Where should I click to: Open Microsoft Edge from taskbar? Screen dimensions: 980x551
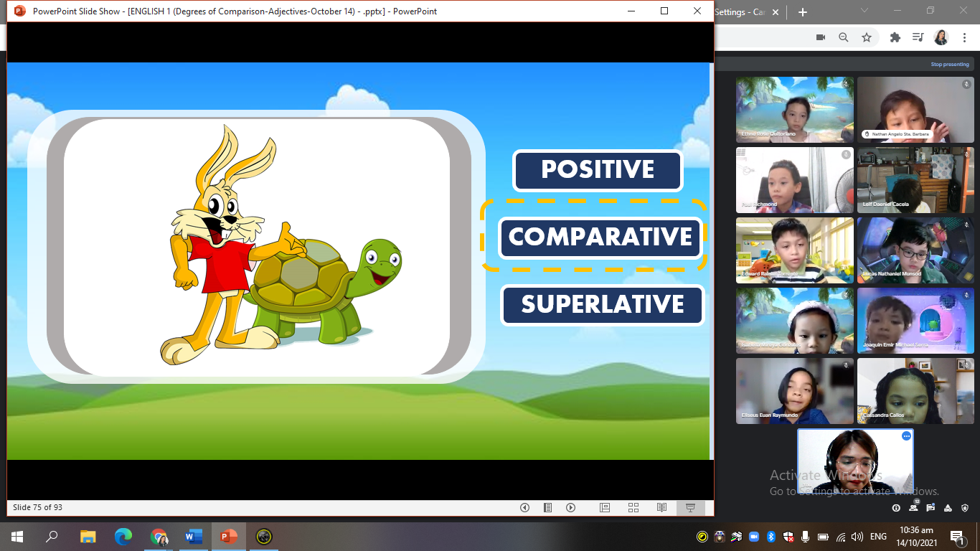(x=123, y=537)
